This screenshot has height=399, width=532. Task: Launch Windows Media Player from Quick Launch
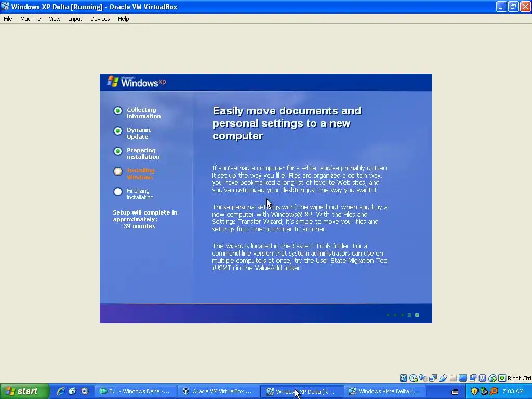coord(85,391)
